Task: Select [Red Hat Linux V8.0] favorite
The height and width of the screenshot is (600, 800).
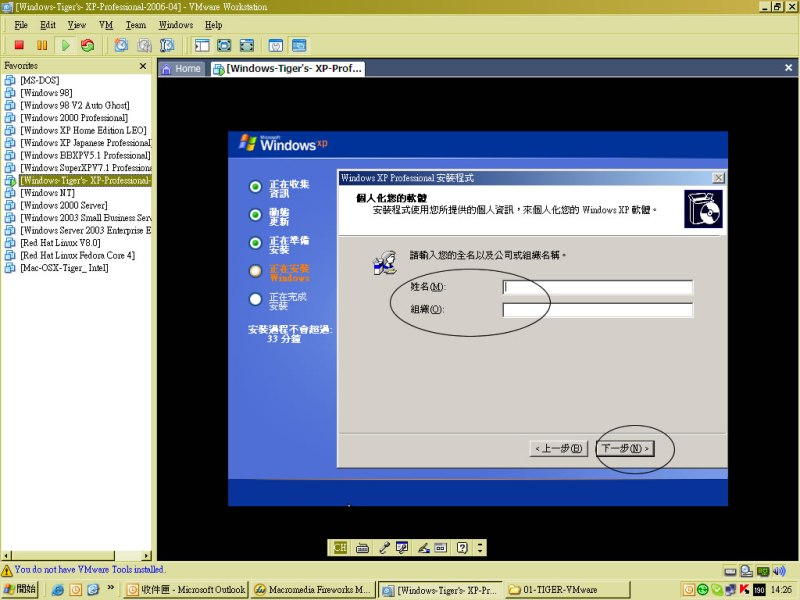Action: pyautogui.click(x=60, y=243)
